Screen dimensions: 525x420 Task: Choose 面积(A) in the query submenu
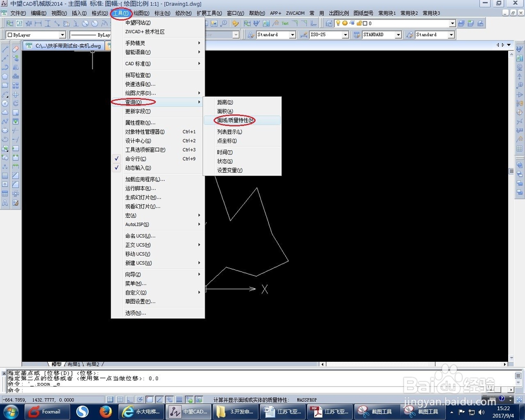242,111
